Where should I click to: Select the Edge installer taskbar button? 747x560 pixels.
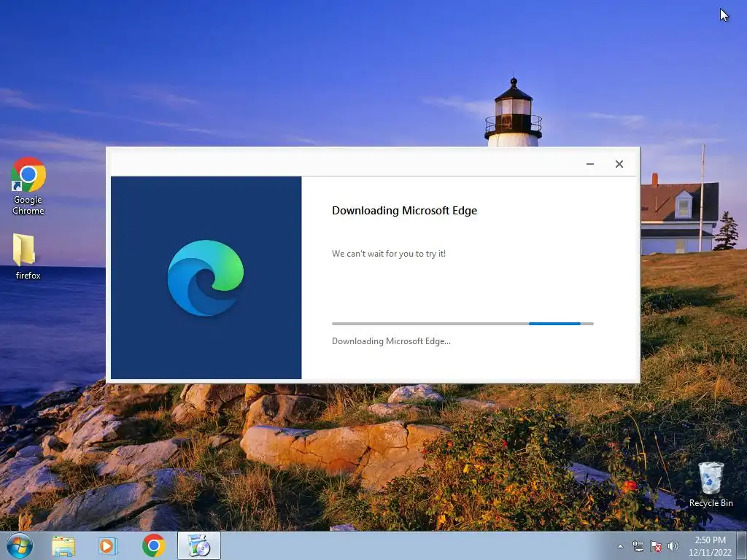(x=199, y=545)
